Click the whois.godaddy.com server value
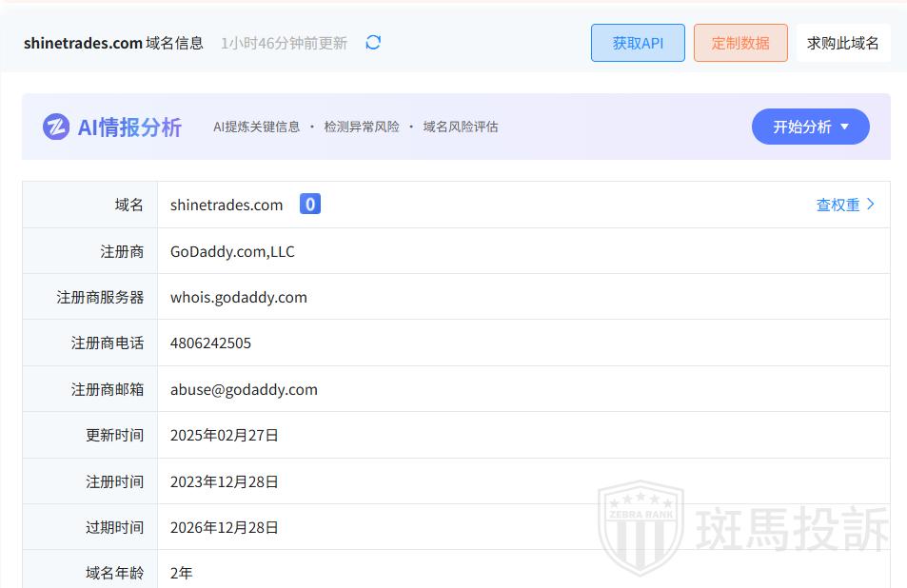Viewport: 907px width, 588px height. coord(238,297)
